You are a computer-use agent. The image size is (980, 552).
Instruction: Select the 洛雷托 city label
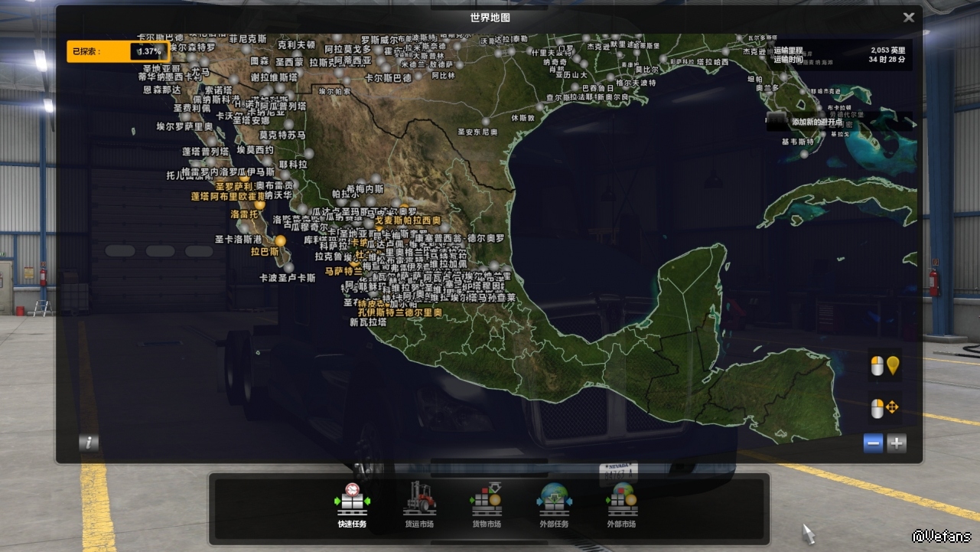click(x=245, y=215)
